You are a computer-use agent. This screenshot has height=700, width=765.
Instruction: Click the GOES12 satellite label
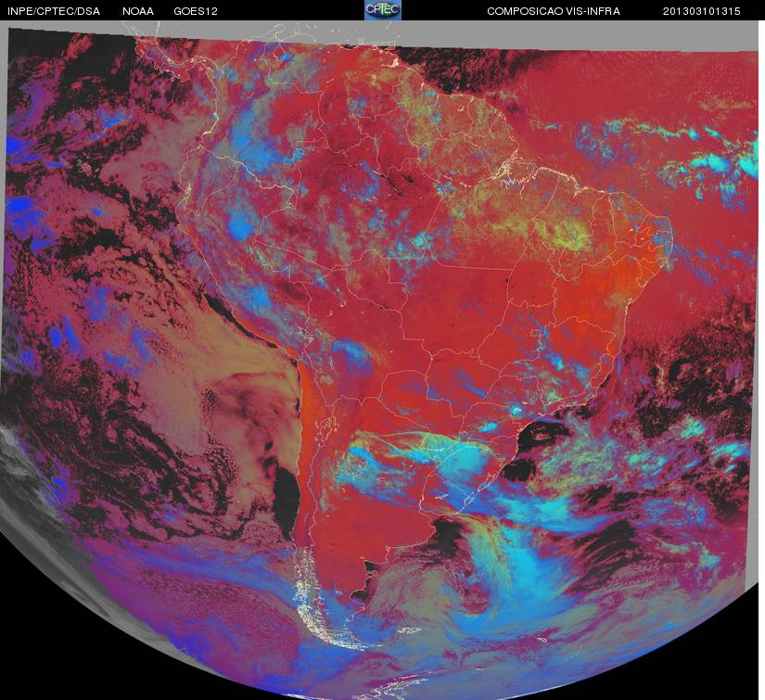click(196, 11)
